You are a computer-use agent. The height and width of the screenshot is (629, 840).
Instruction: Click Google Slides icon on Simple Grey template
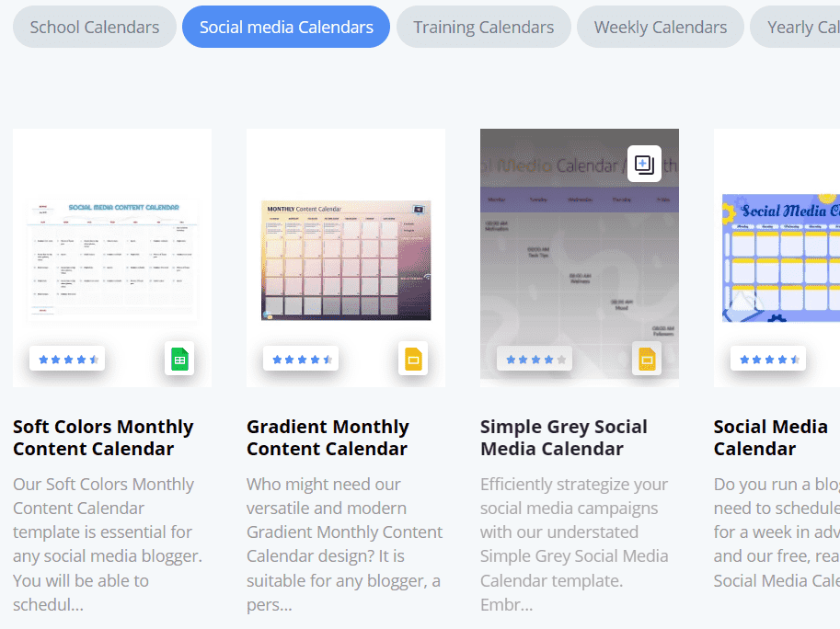click(647, 359)
